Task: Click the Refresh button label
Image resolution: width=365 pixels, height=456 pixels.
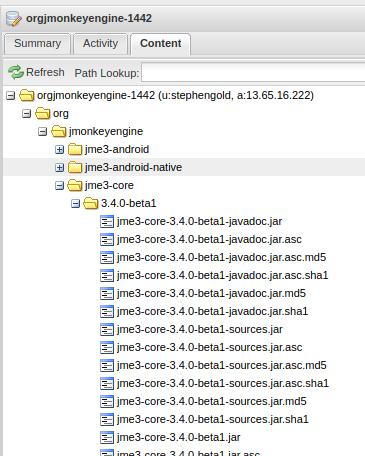Action: click(45, 72)
